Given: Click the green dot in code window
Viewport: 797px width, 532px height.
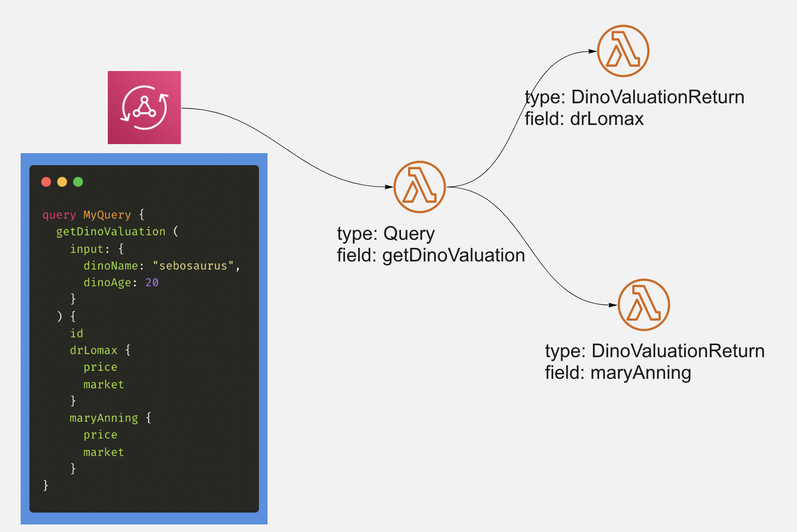Looking at the screenshot, I should click(78, 182).
